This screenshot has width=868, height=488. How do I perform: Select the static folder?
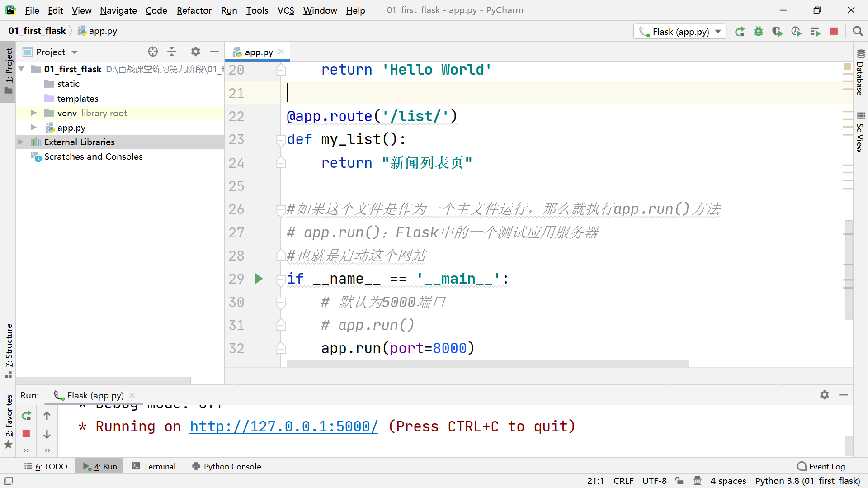click(68, 84)
